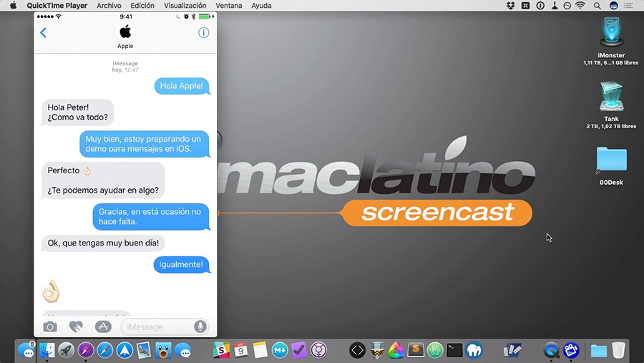This screenshot has width=644, height=363.
Task: Open Spotlight search magnifier
Action: 597,5
